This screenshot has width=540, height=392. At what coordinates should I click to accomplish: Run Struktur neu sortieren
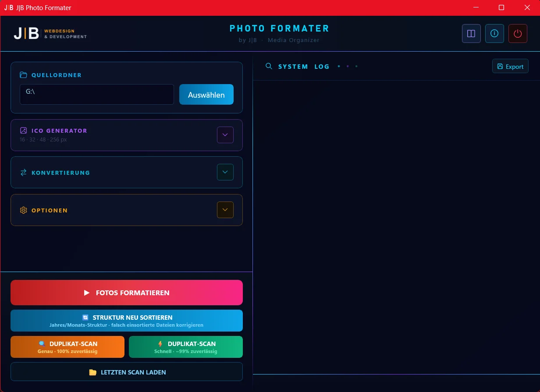[x=126, y=321]
